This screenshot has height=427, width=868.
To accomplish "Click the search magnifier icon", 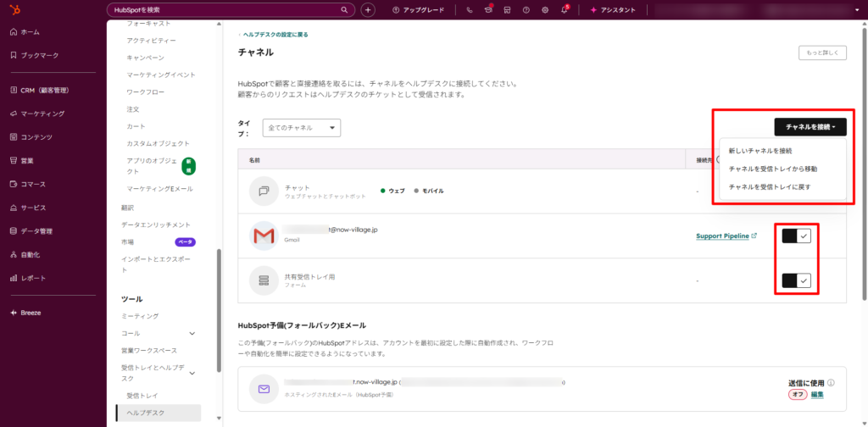I will (344, 10).
